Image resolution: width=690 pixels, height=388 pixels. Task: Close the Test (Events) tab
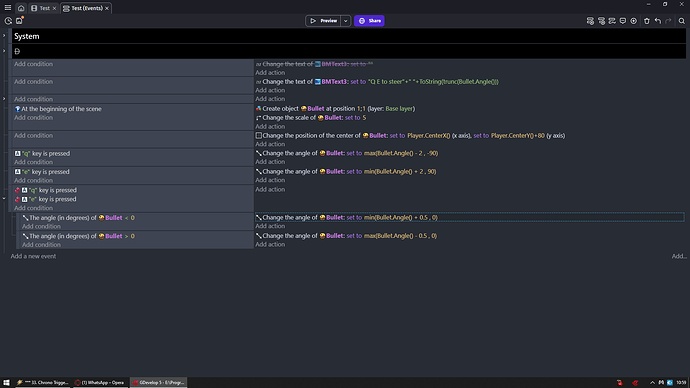107,8
